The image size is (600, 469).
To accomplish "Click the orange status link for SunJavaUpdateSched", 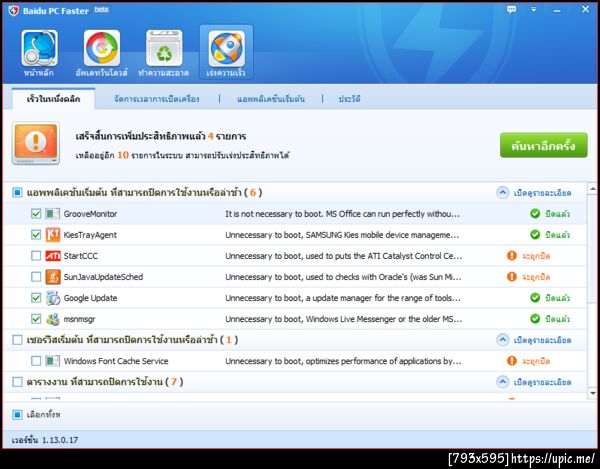I will click(x=536, y=277).
